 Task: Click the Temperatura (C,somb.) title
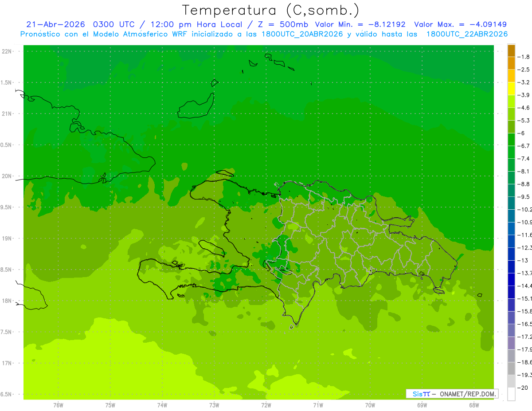coord(271,10)
